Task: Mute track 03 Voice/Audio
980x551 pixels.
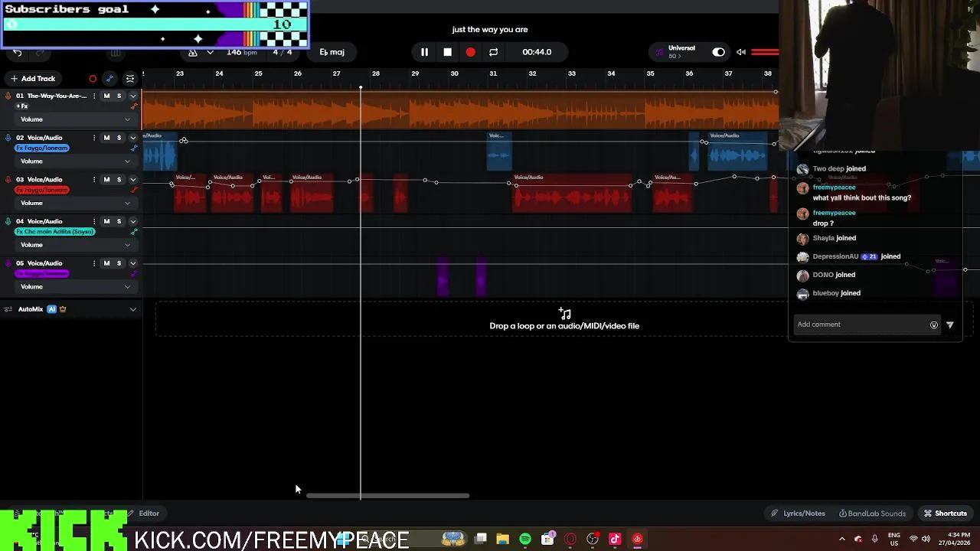Action: (x=106, y=180)
